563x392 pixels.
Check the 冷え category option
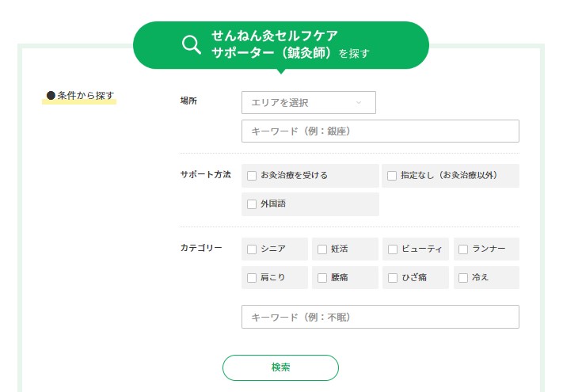tap(463, 278)
